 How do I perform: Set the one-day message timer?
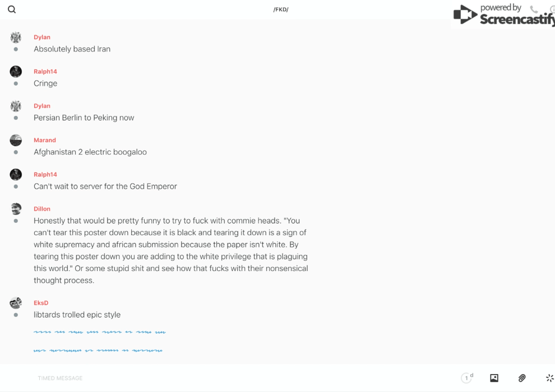467,378
